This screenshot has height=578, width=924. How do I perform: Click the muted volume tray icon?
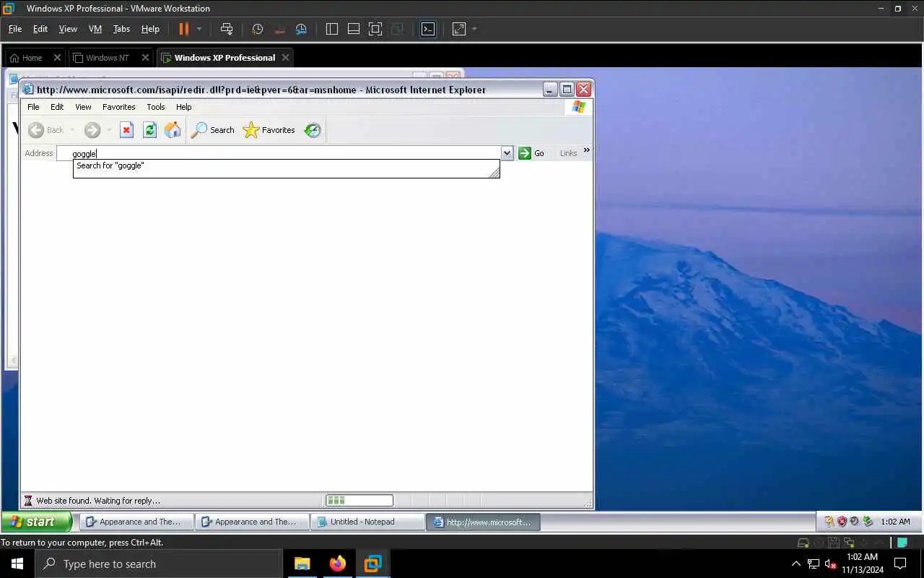point(830,564)
